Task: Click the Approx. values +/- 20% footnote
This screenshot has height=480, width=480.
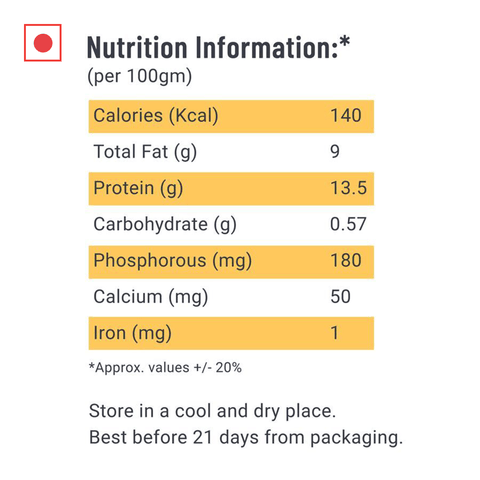Action: point(165,368)
